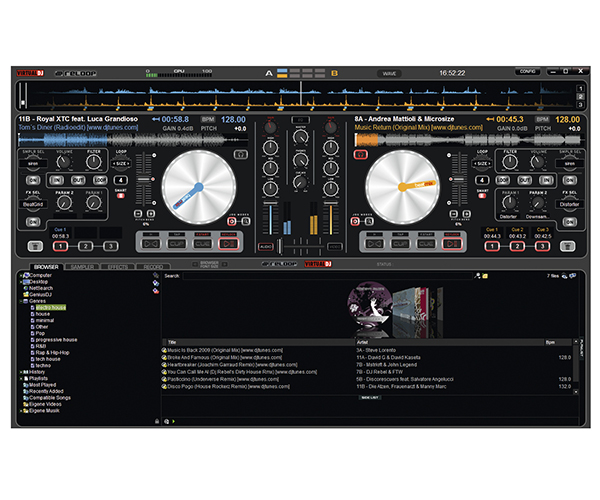Select search jog mode on the right deck

click(369, 221)
